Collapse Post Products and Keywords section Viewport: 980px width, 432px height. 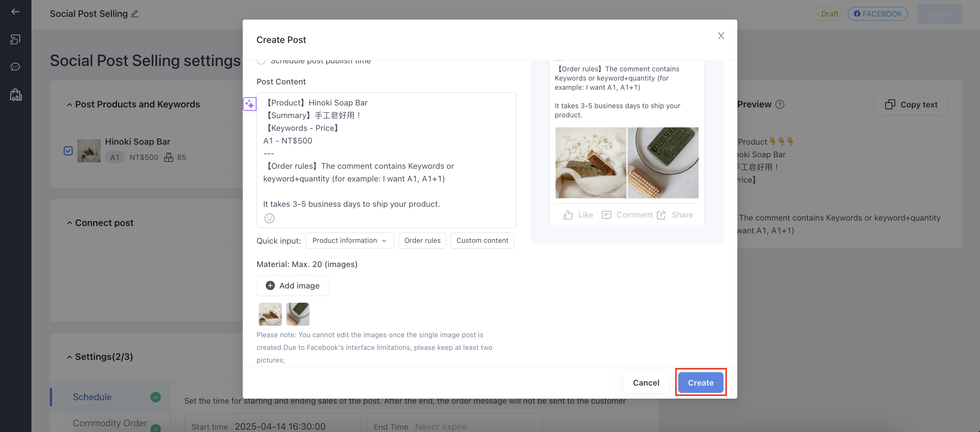click(x=69, y=105)
